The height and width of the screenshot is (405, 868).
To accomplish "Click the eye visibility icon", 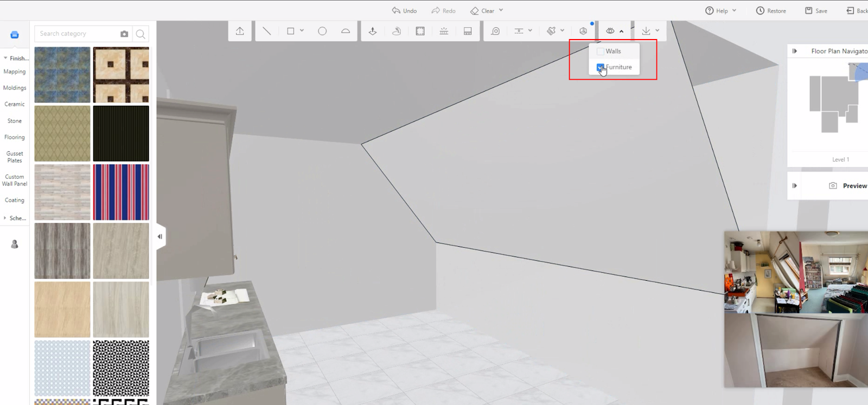I will (610, 31).
